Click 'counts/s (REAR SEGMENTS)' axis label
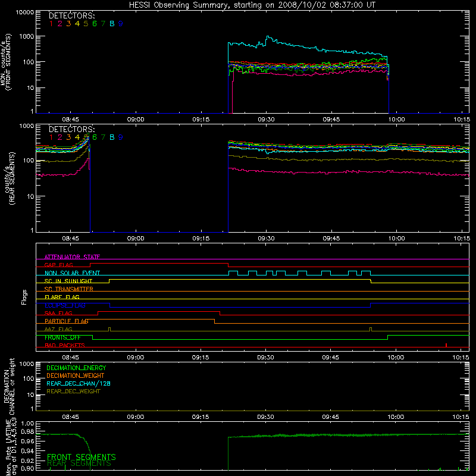Viewport: 476px width, 476px height. click(x=10, y=178)
